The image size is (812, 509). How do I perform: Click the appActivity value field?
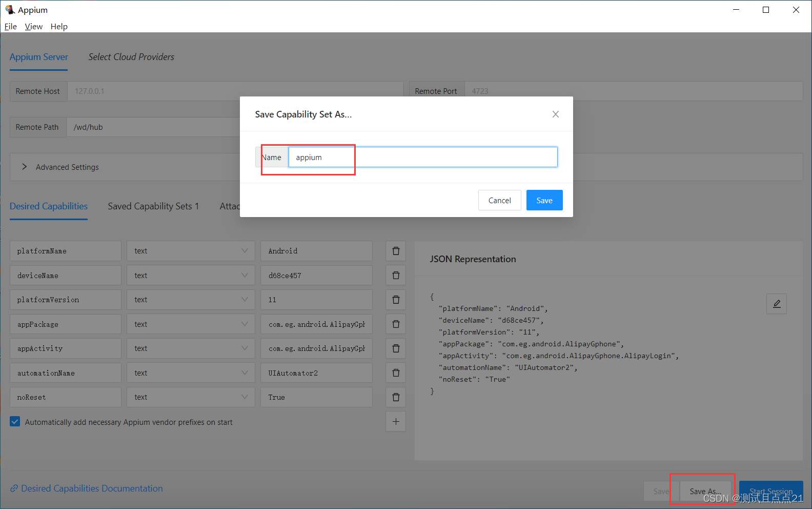coord(316,348)
